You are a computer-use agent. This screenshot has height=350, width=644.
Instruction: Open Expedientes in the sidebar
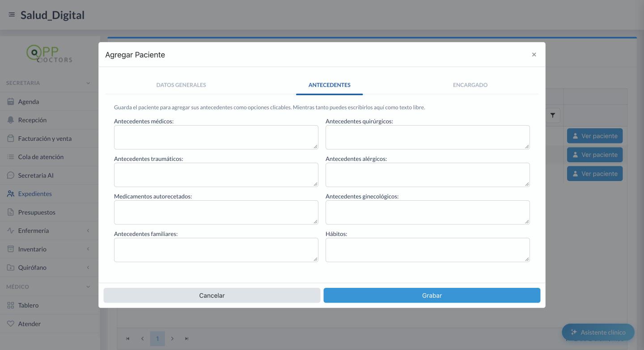(x=50, y=194)
